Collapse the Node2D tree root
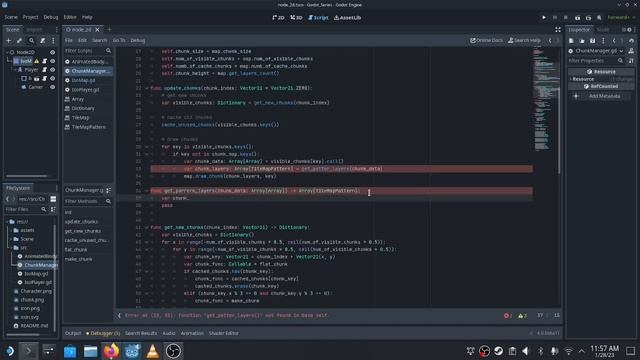This screenshot has height=360, width=640. (7, 52)
